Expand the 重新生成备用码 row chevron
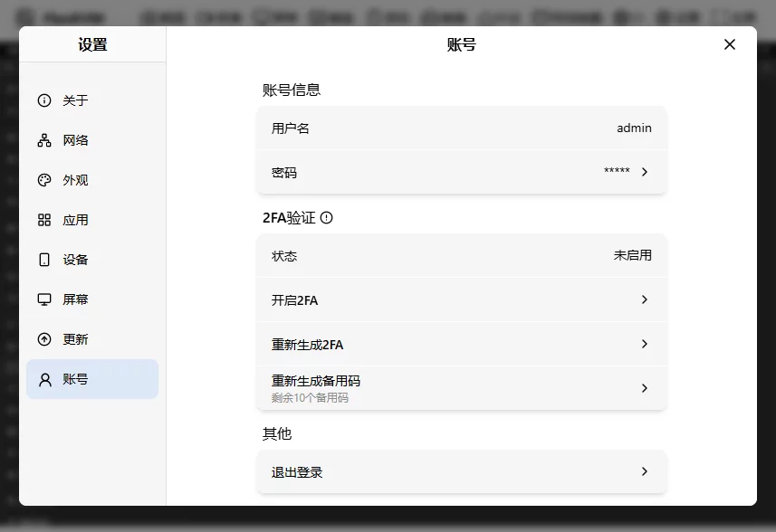 click(645, 388)
